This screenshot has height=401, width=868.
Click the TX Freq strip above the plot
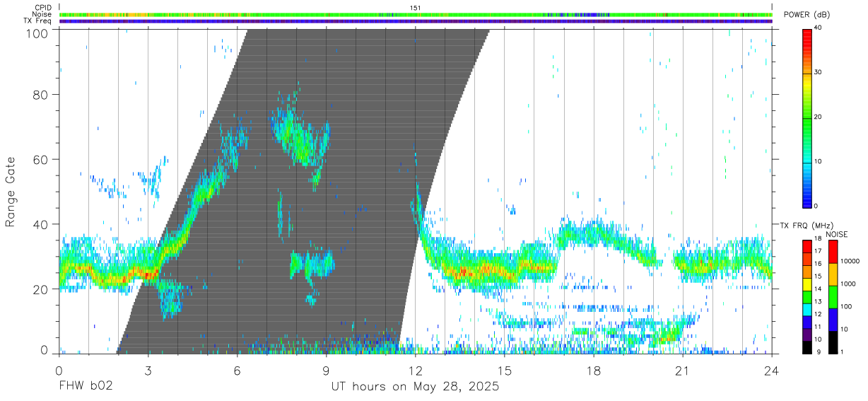point(416,21)
